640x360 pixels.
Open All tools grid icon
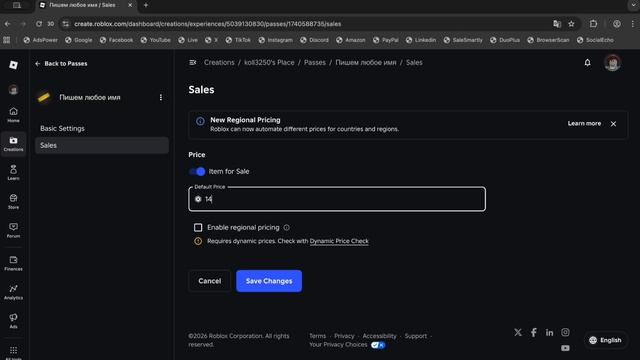point(13,351)
